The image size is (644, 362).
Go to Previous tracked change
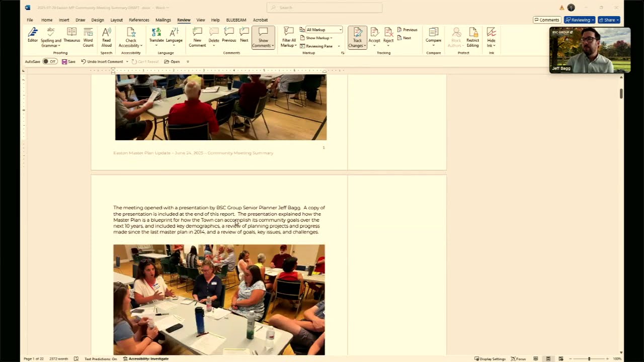pyautogui.click(x=407, y=30)
